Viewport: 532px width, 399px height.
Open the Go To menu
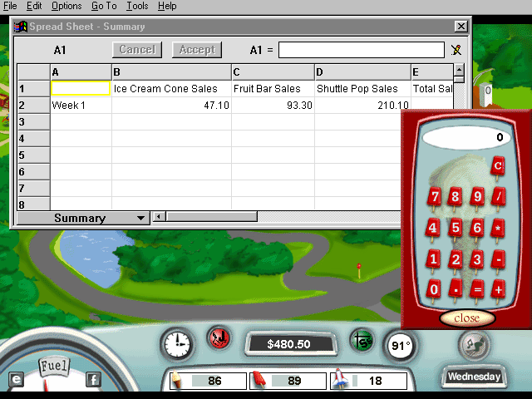pos(104,6)
